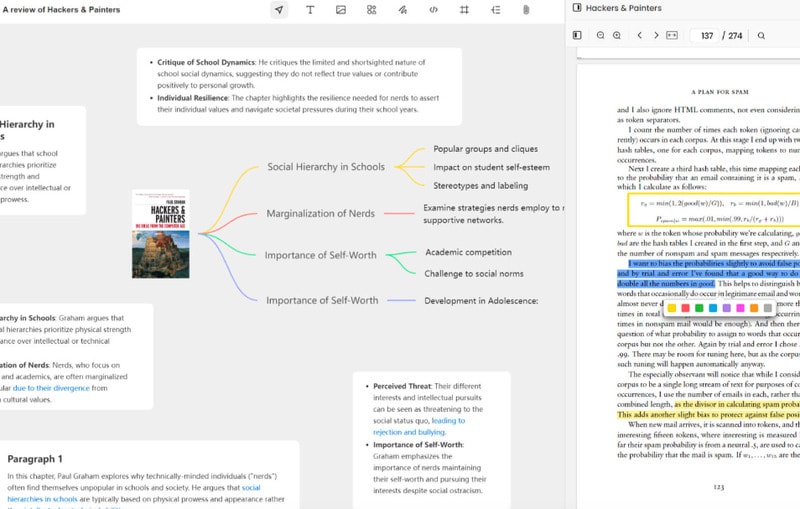Open the 'social hierarchies in schools' link
Viewport: 800px width, 509px height.
(134, 493)
